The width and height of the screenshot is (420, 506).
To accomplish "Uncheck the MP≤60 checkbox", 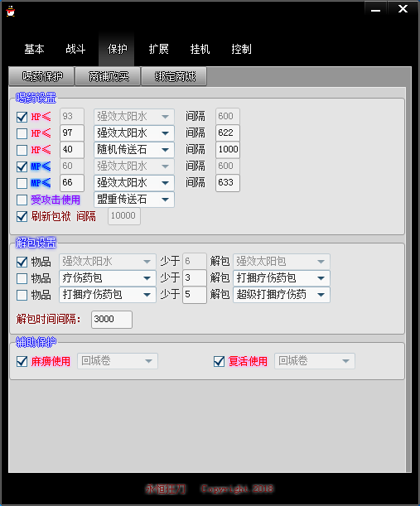I will [22, 166].
